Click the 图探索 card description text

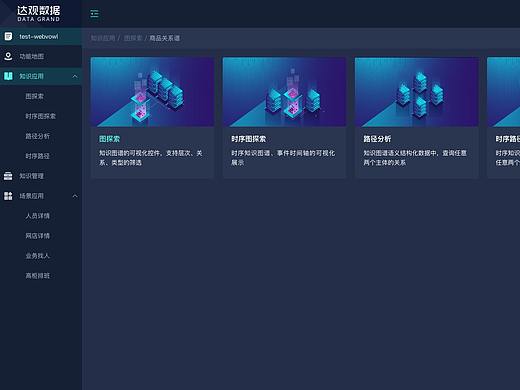pyautogui.click(x=151, y=158)
